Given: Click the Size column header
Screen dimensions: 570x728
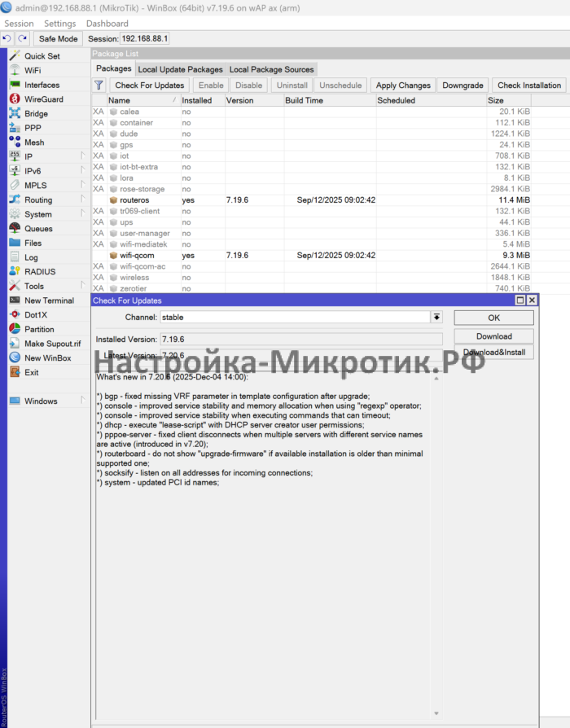Looking at the screenshot, I should pos(508,100).
